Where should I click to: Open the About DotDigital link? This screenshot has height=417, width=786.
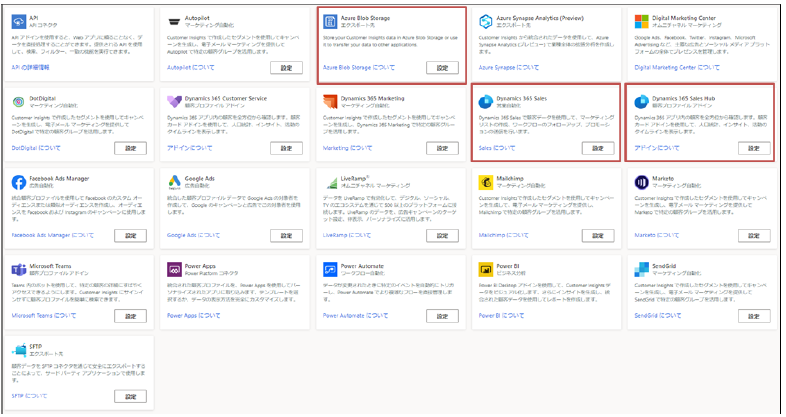pyautogui.click(x=36, y=148)
